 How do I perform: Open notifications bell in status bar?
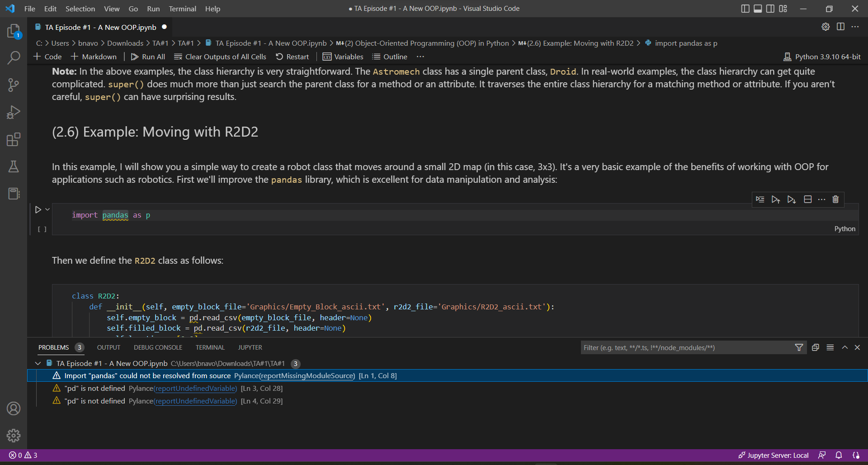pos(839,455)
